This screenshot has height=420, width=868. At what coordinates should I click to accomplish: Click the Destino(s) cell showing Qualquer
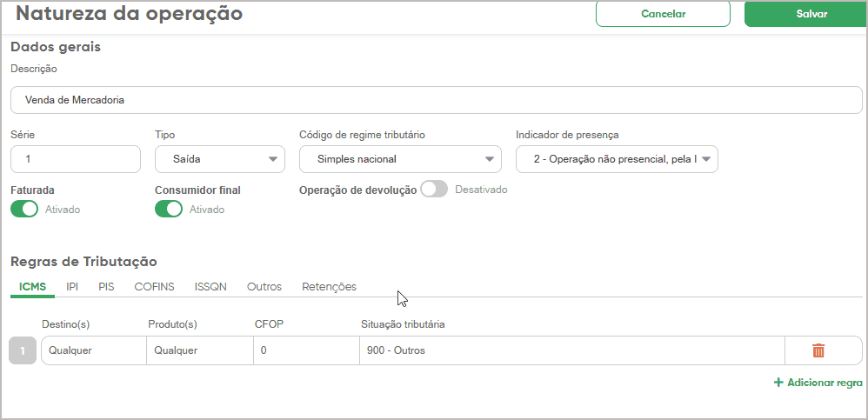(x=94, y=350)
